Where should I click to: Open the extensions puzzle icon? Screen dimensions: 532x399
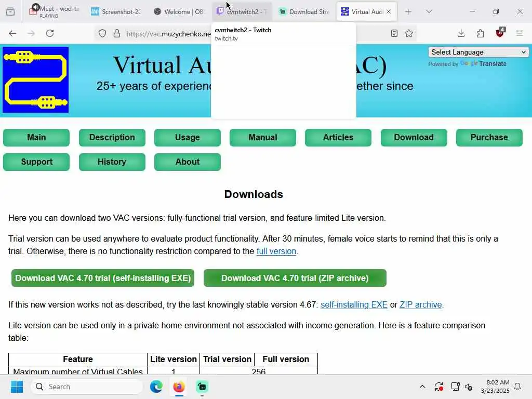(x=480, y=33)
